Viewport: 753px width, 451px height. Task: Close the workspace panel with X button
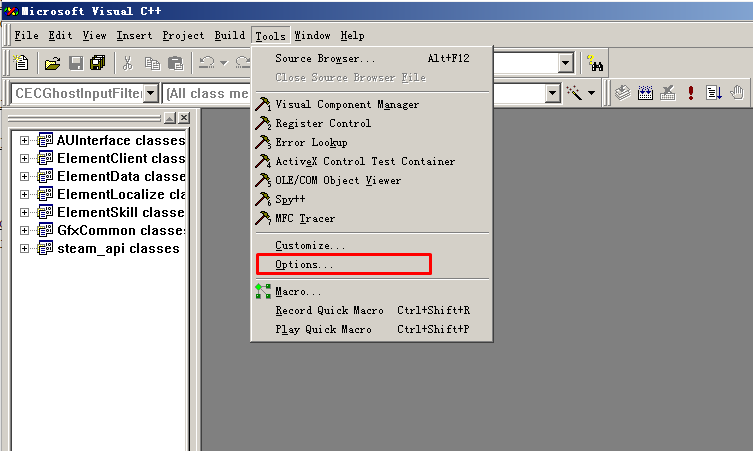click(x=184, y=118)
